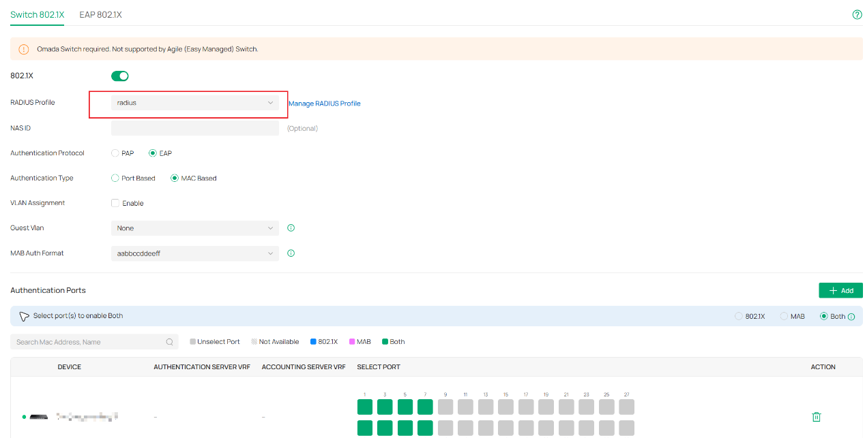Select green port 5 on the switch
Image resolution: width=865 pixels, height=438 pixels.
pyautogui.click(x=405, y=407)
